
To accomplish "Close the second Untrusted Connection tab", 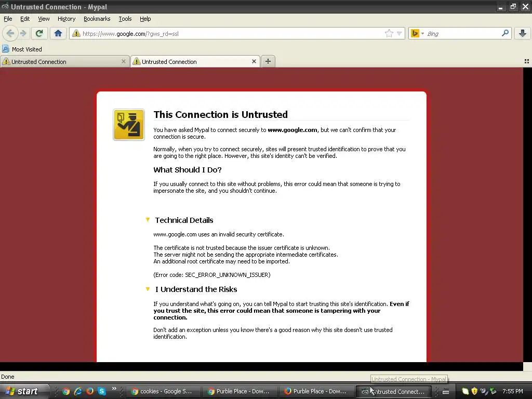I will (x=254, y=61).
